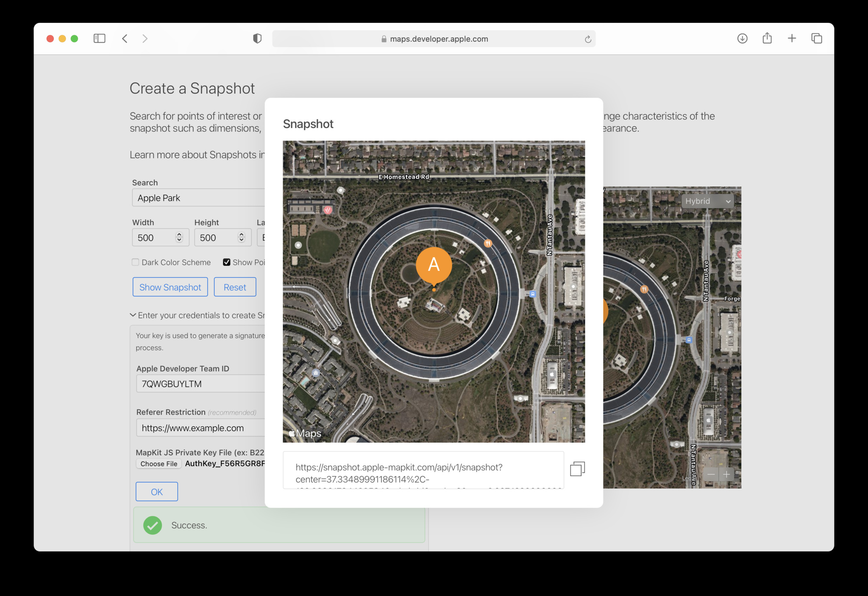The image size is (868, 596).
Task: Click the AuthKey file name text
Action: click(225, 463)
